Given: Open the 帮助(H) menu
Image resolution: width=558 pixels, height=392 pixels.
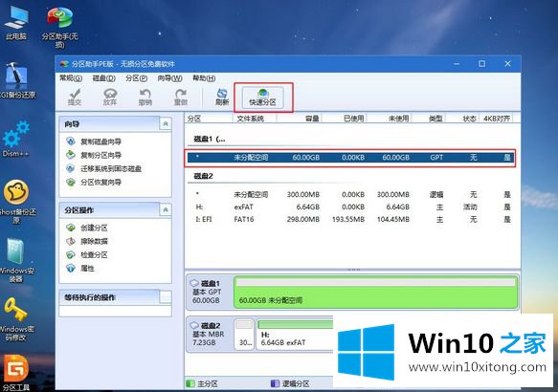Looking at the screenshot, I should 204,77.
